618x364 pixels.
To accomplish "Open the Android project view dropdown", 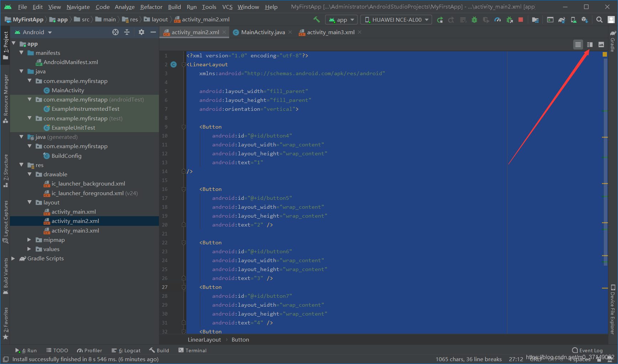I will [33, 32].
